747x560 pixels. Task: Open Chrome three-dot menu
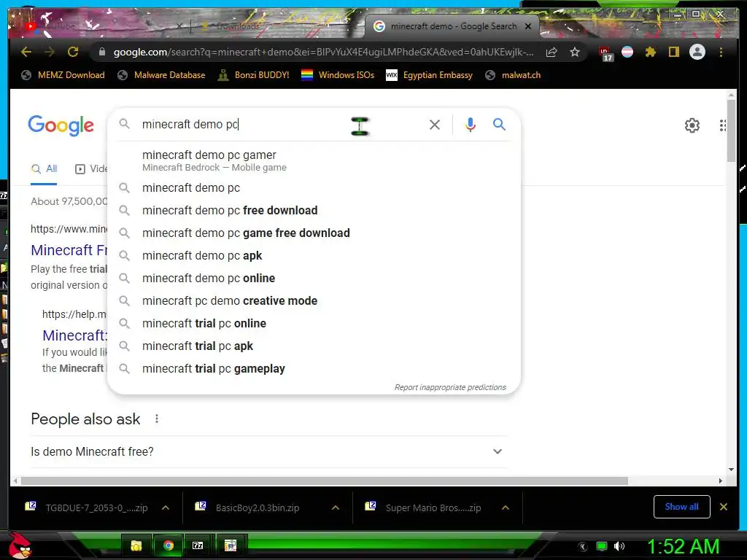[721, 52]
